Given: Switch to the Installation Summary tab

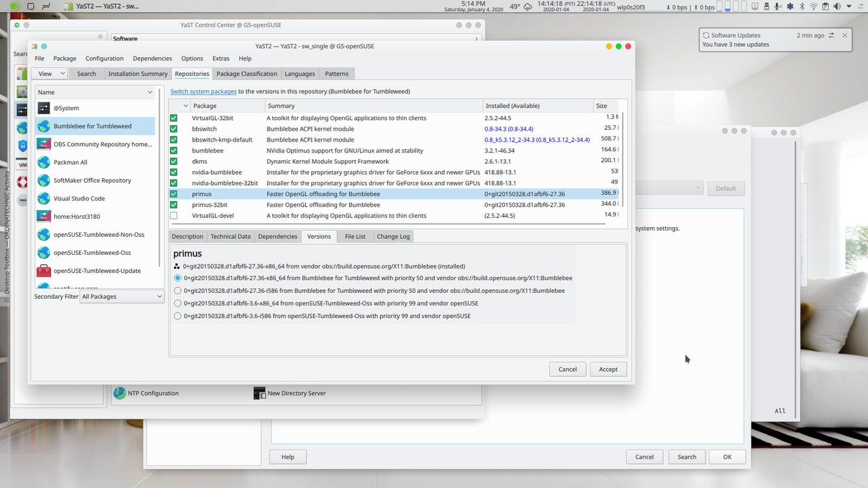Looking at the screenshot, I should point(138,74).
